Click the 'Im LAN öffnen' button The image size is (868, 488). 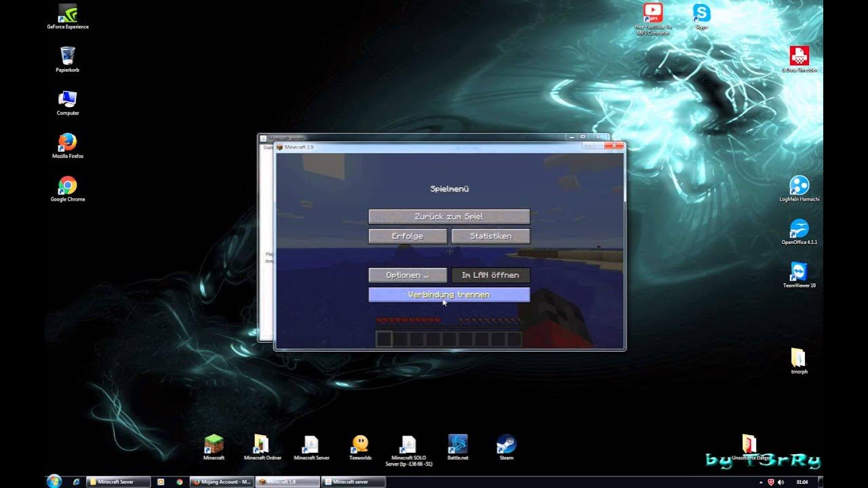(490, 275)
